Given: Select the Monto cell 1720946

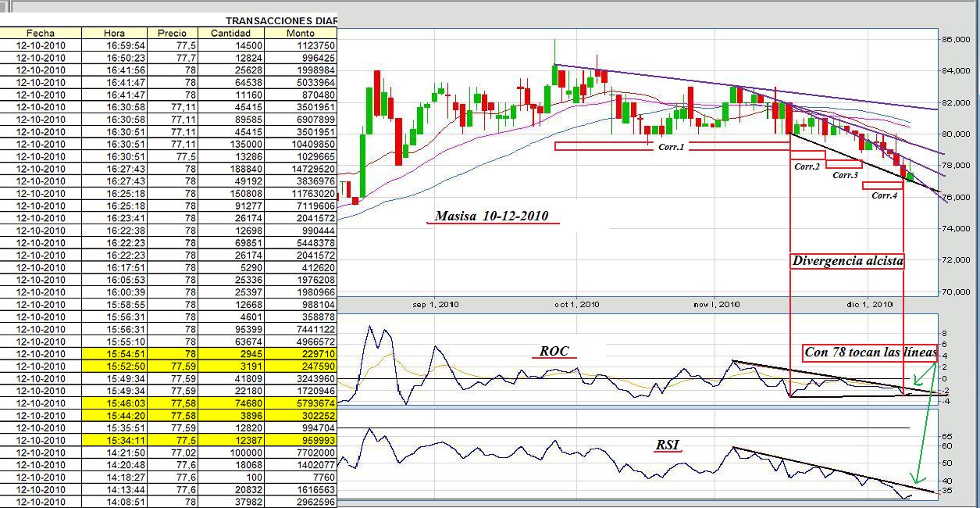Looking at the screenshot, I should tap(301, 391).
